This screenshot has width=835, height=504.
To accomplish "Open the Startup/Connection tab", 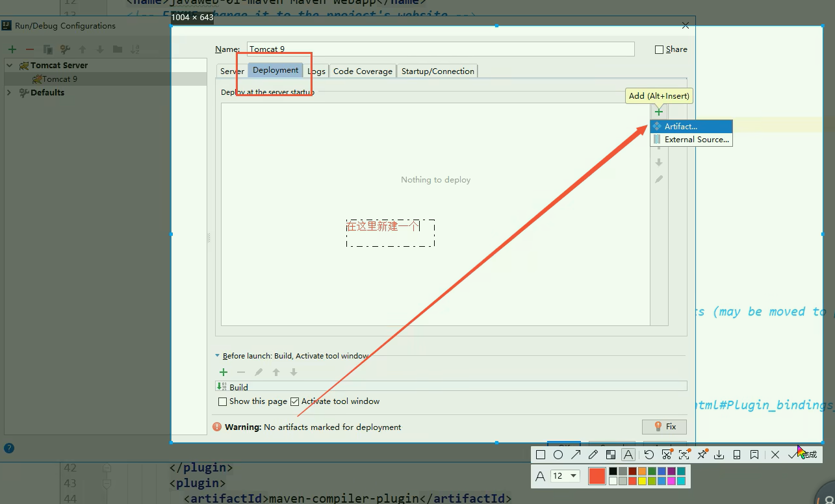I will 438,71.
